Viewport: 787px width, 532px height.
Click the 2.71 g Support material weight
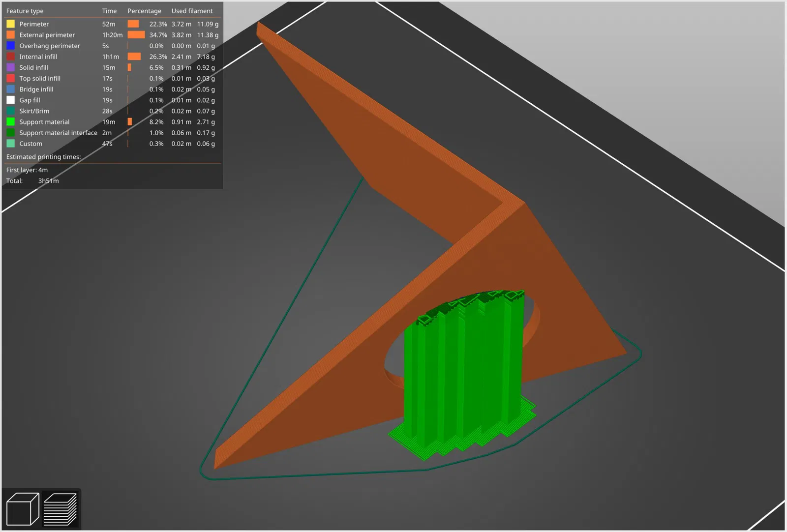click(x=206, y=122)
